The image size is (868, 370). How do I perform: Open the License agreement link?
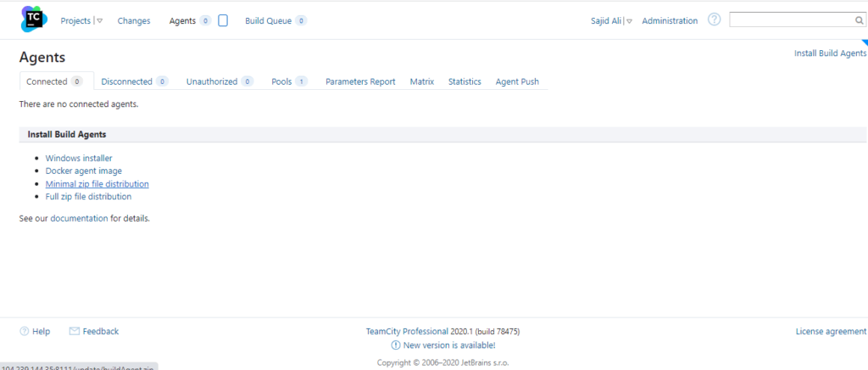(x=831, y=331)
